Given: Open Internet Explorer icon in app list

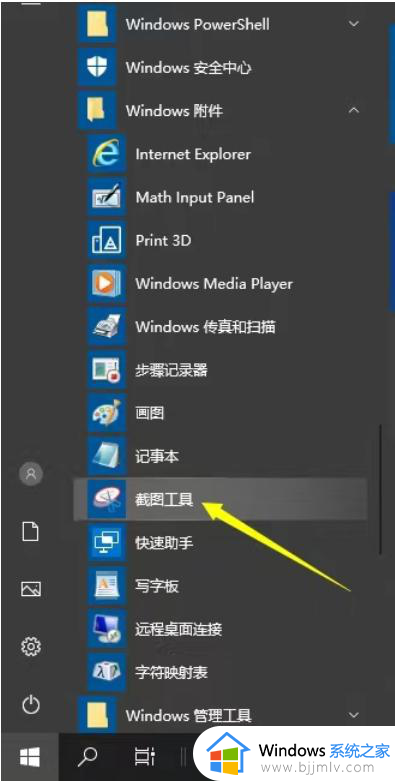Looking at the screenshot, I should [106, 154].
